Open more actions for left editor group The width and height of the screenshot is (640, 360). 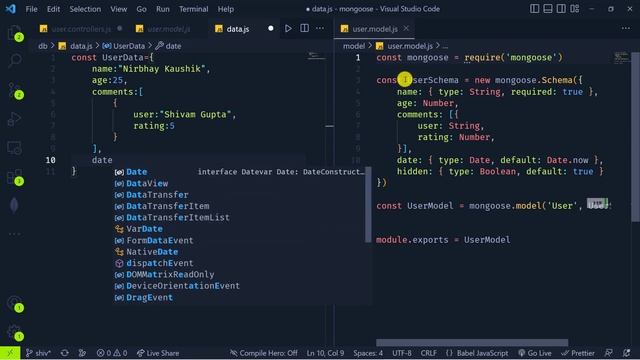pos(320,29)
